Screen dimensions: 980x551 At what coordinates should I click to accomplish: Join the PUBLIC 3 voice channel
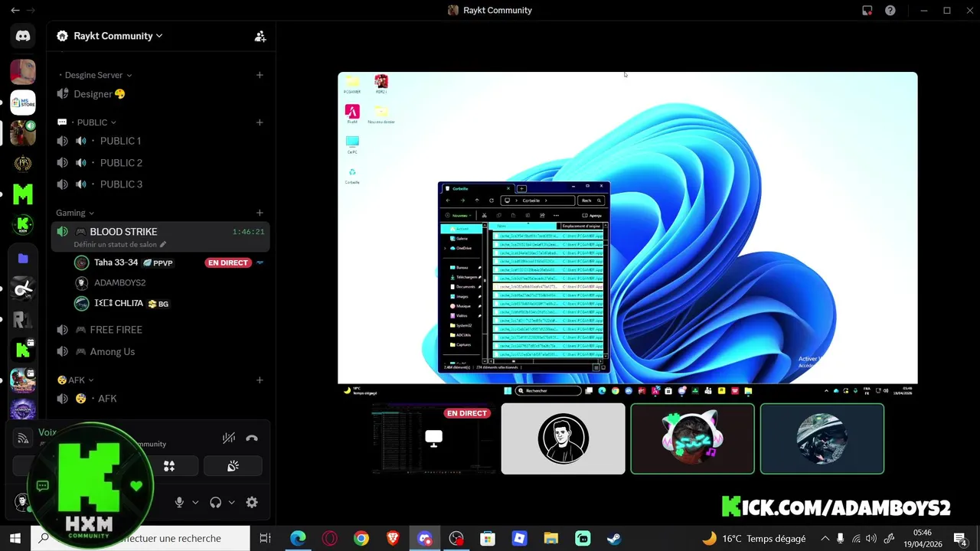click(160, 184)
